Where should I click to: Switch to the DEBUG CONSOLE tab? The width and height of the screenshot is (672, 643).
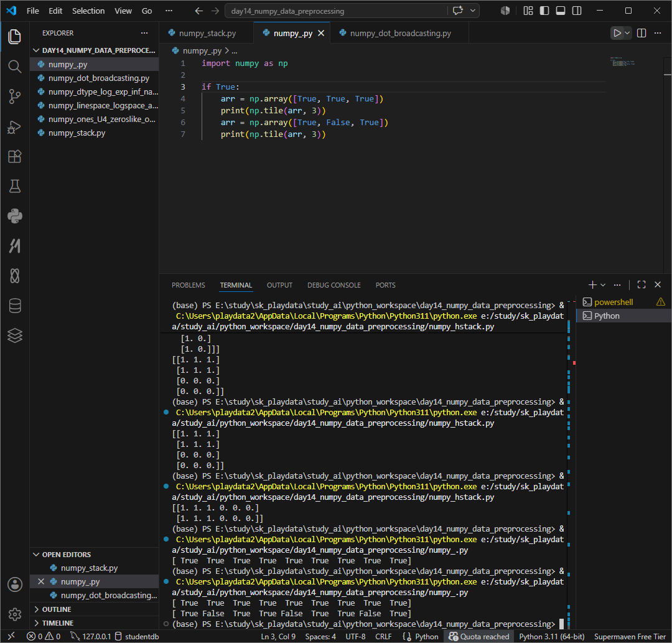click(334, 285)
